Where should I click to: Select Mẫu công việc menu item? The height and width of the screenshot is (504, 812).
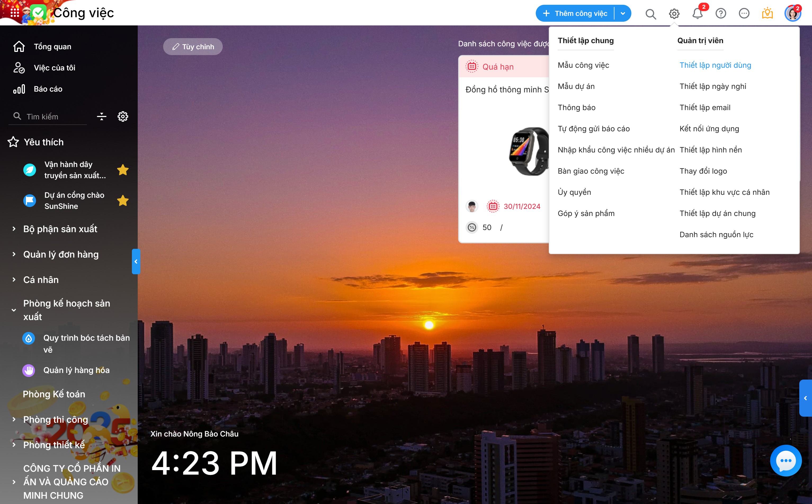point(583,65)
